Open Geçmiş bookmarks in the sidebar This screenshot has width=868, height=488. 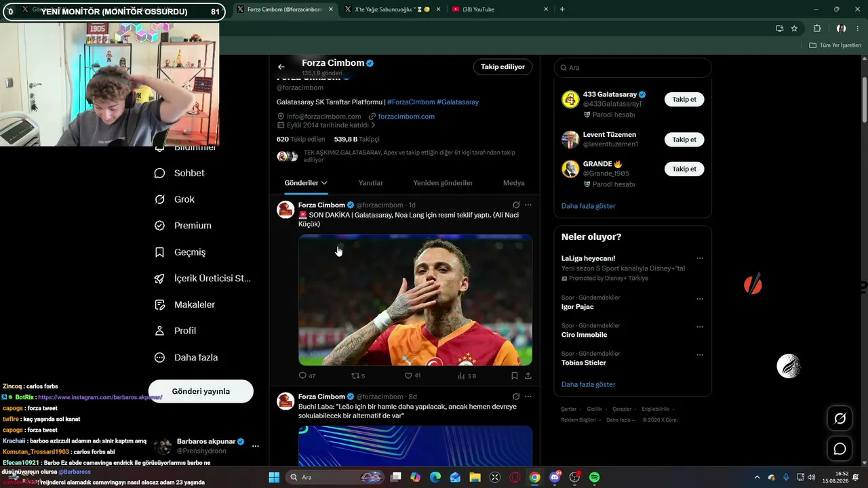pos(180,252)
